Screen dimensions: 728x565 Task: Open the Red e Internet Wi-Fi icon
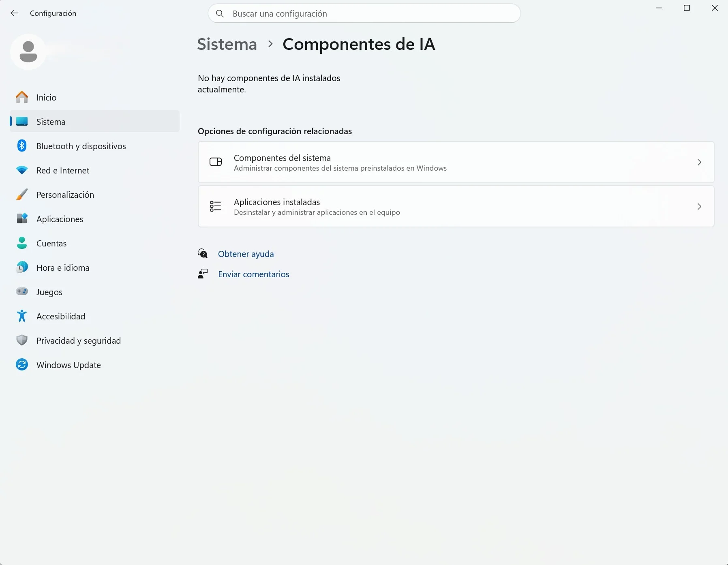[22, 170]
